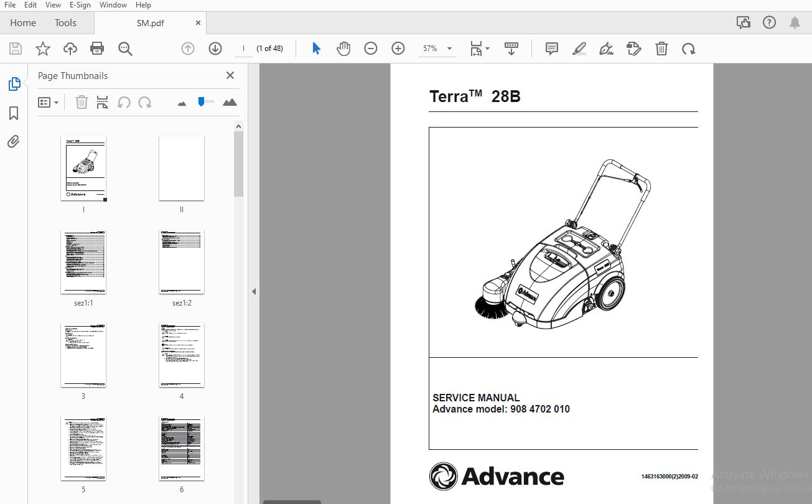
Task: Select blank page II thumbnail
Action: 182,169
